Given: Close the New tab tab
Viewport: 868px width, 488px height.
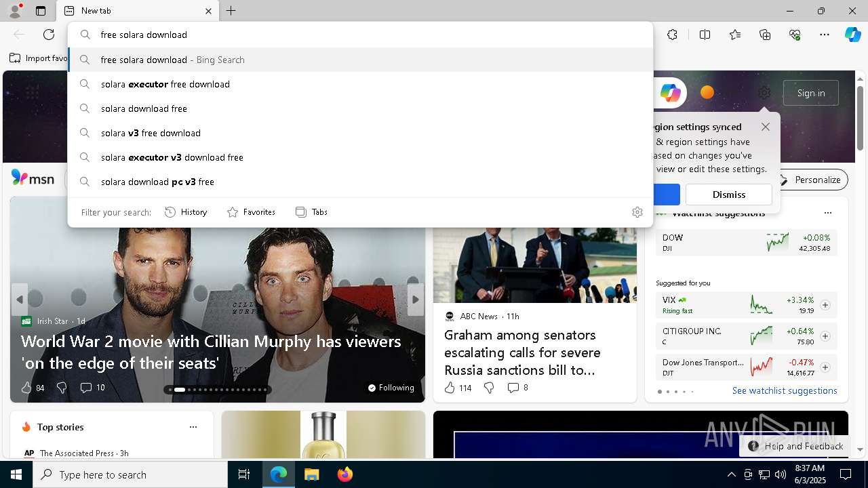Looking at the screenshot, I should click(208, 11).
